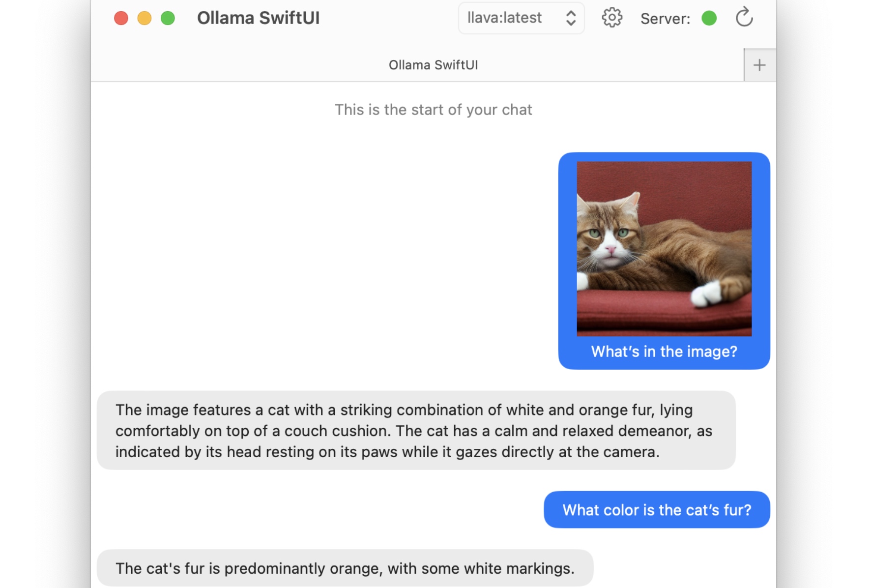Click the reply about predominantly orange fur
872x588 pixels.
(345, 568)
